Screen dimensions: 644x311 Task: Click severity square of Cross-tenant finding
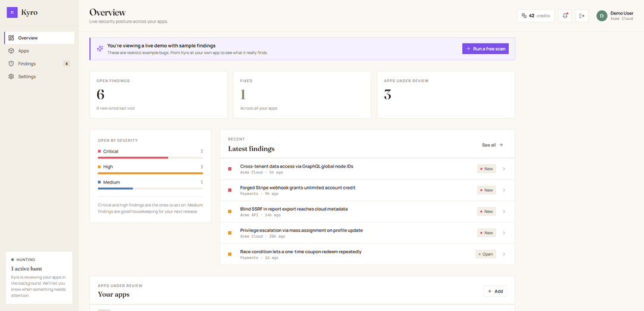230,169
